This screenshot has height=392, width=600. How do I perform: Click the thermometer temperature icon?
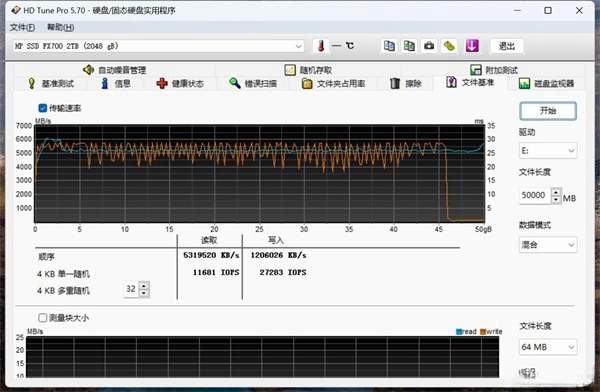point(321,46)
